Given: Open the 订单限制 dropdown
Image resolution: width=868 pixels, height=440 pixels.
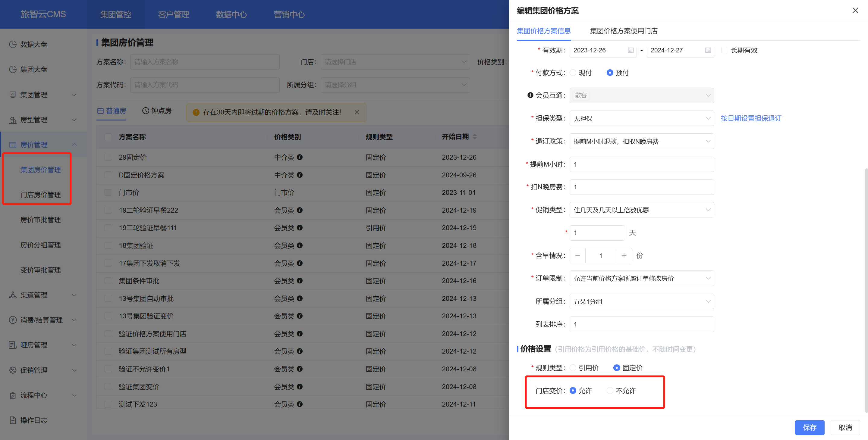Looking at the screenshot, I should pyautogui.click(x=642, y=278).
